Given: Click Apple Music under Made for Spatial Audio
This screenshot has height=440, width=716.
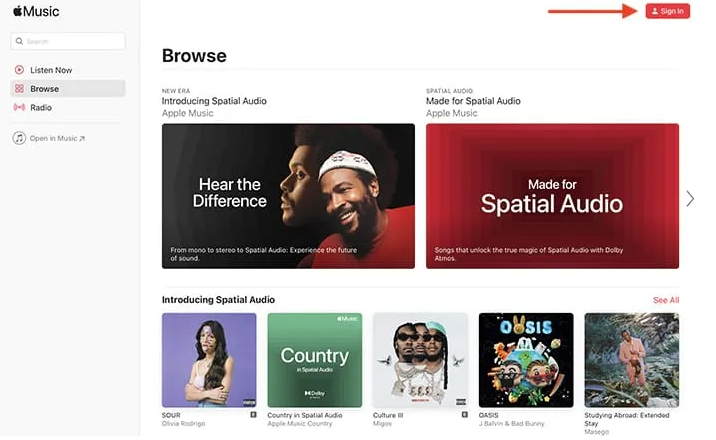Looking at the screenshot, I should click(452, 113).
